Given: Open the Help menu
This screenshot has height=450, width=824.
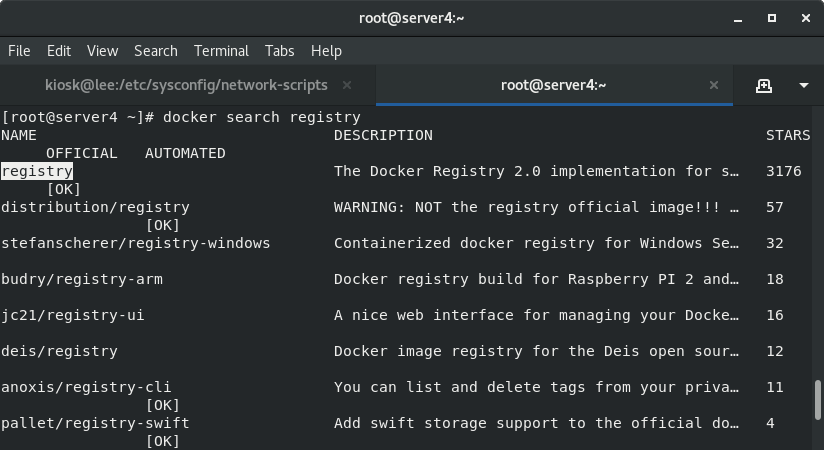Looking at the screenshot, I should 326,51.
